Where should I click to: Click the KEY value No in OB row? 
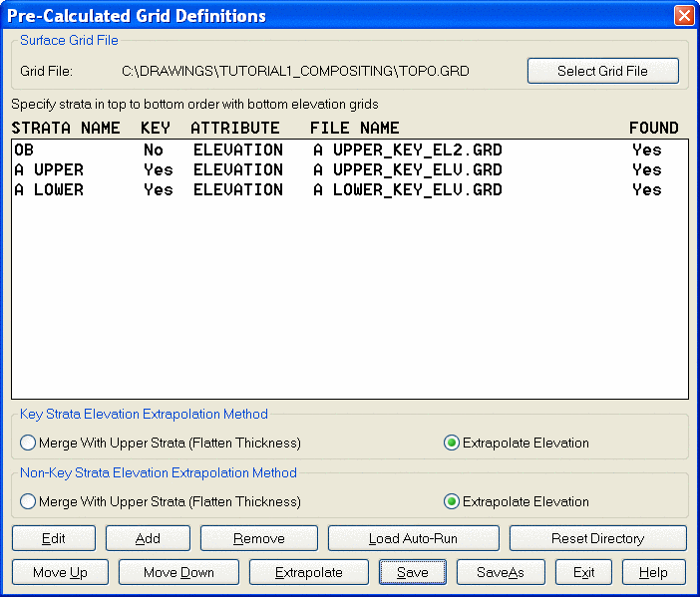click(154, 150)
